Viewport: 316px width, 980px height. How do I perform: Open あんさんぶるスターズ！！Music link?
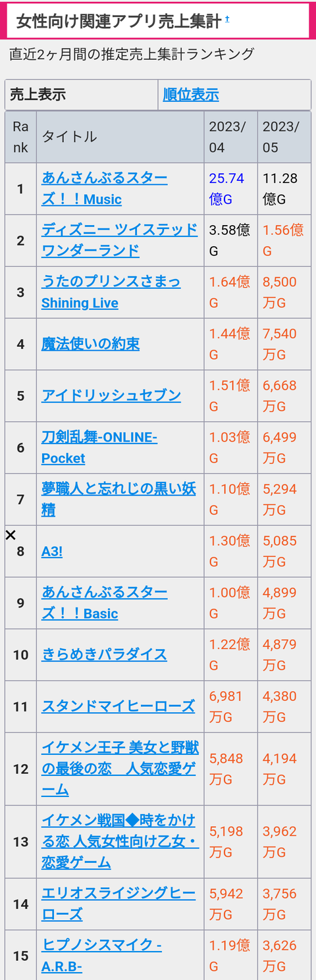click(105, 189)
